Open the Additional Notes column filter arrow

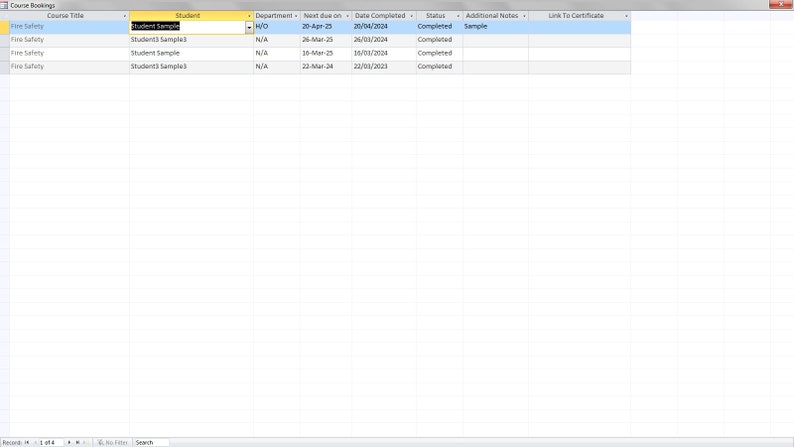(x=524, y=16)
